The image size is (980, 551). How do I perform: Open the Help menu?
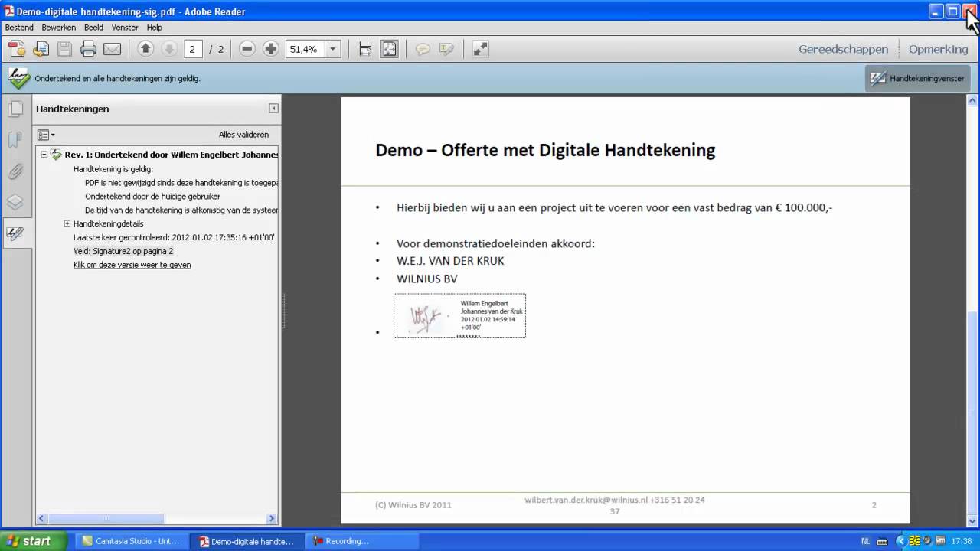tap(155, 28)
